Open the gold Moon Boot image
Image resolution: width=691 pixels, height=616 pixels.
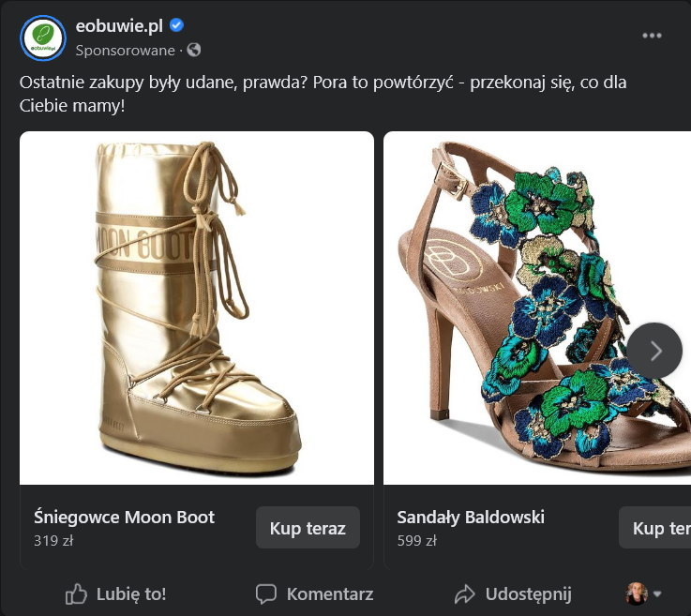197,308
